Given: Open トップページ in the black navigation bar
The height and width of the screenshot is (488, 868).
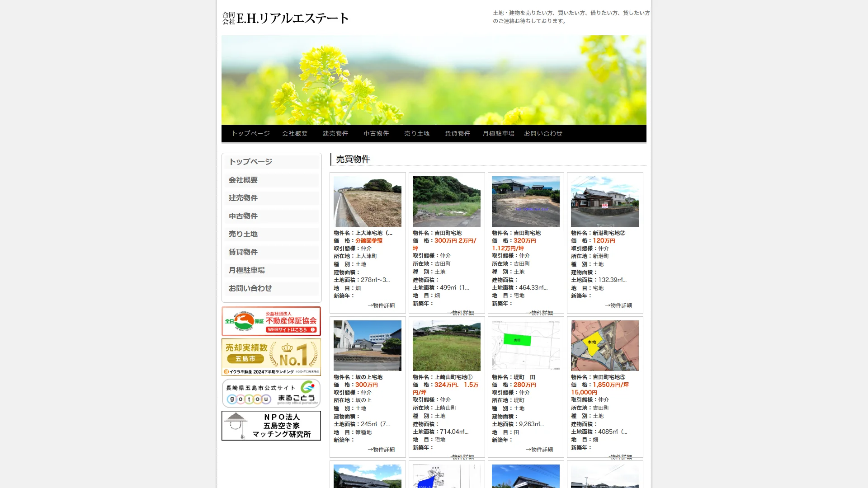Looking at the screenshot, I should 250,133.
